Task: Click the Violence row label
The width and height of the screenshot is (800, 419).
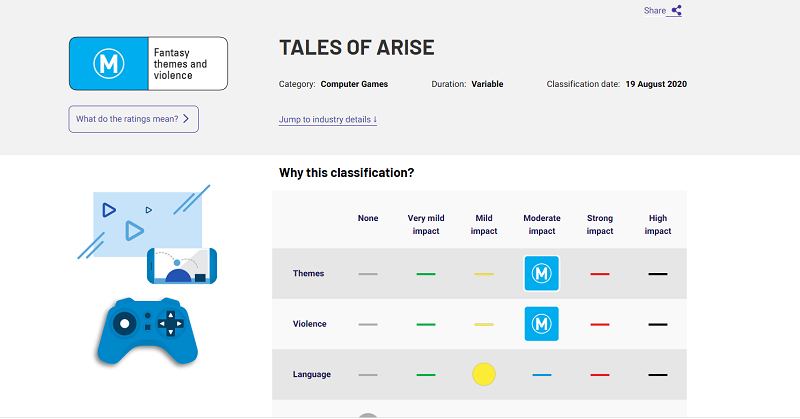Action: [x=310, y=324]
